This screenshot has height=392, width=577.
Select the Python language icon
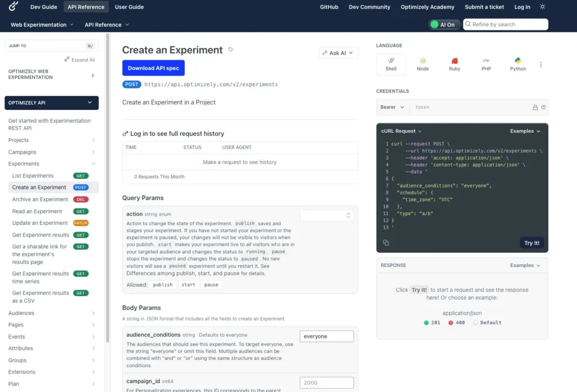[x=517, y=64]
